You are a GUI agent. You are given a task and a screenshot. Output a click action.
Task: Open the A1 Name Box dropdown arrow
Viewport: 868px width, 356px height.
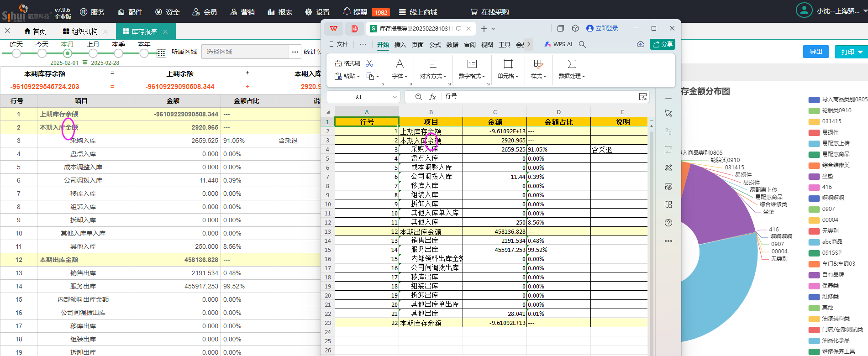tap(395, 97)
